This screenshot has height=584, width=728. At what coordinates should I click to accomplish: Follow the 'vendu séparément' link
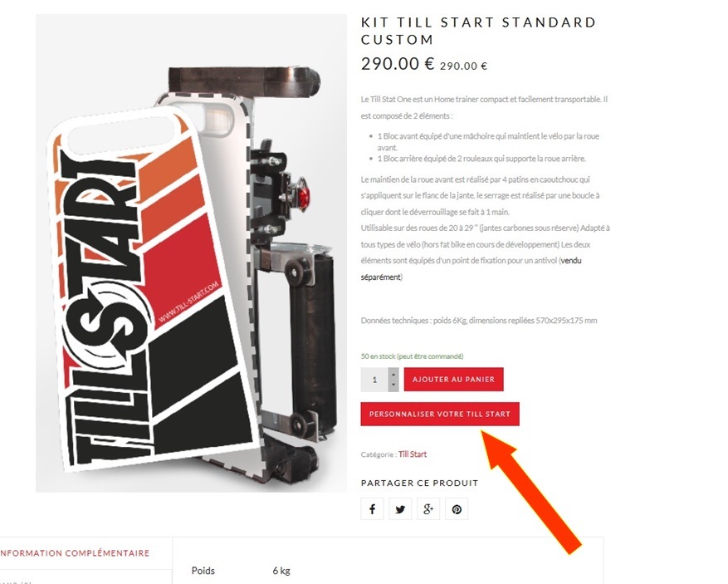(471, 268)
